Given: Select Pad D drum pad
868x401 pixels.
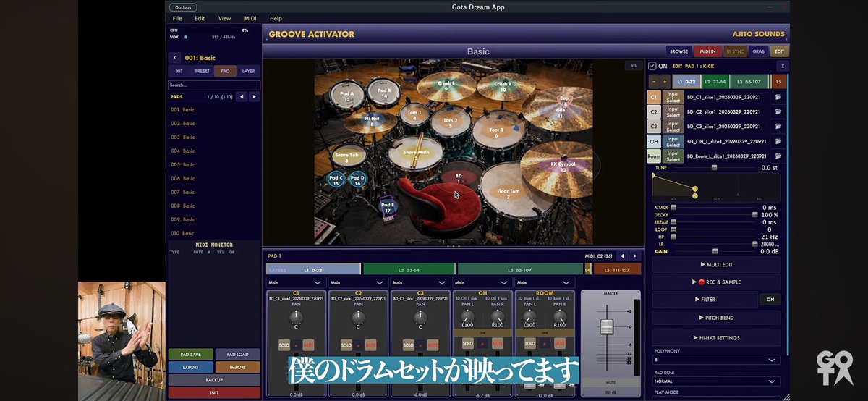Looking at the screenshot, I should 357,180.
